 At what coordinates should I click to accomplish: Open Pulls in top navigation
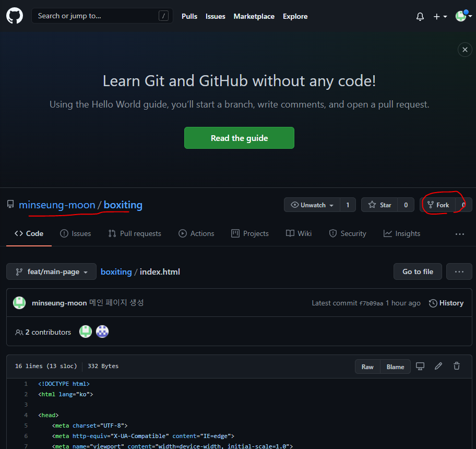tap(189, 16)
